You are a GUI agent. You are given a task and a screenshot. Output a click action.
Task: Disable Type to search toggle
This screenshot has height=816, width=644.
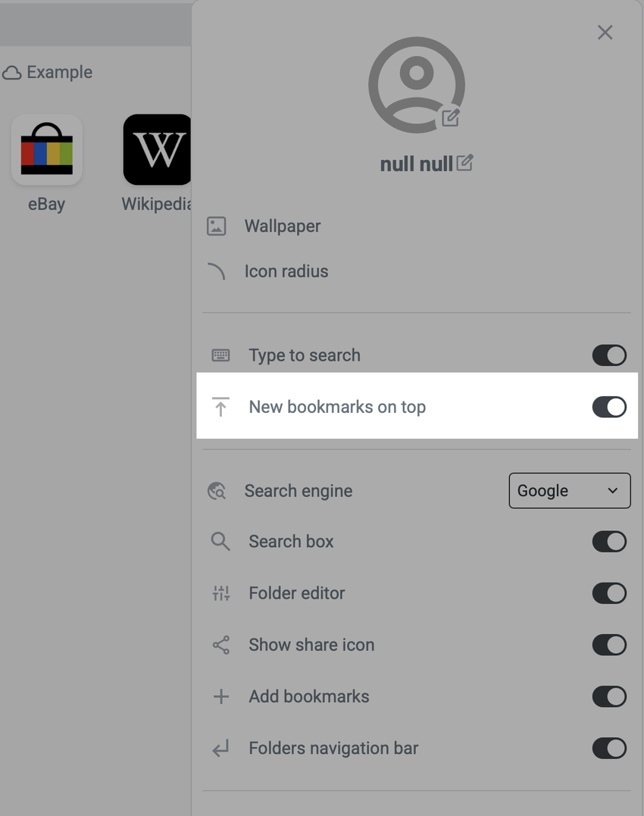coord(609,355)
